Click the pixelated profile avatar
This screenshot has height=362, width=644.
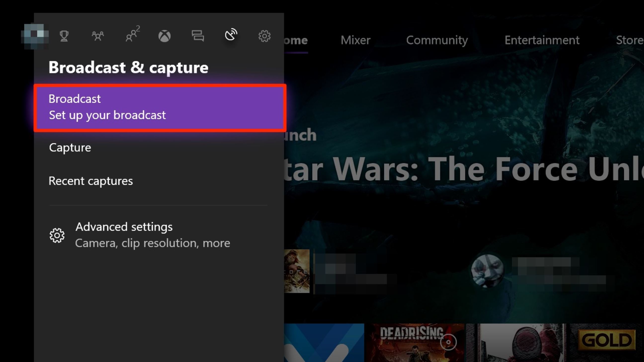35,36
